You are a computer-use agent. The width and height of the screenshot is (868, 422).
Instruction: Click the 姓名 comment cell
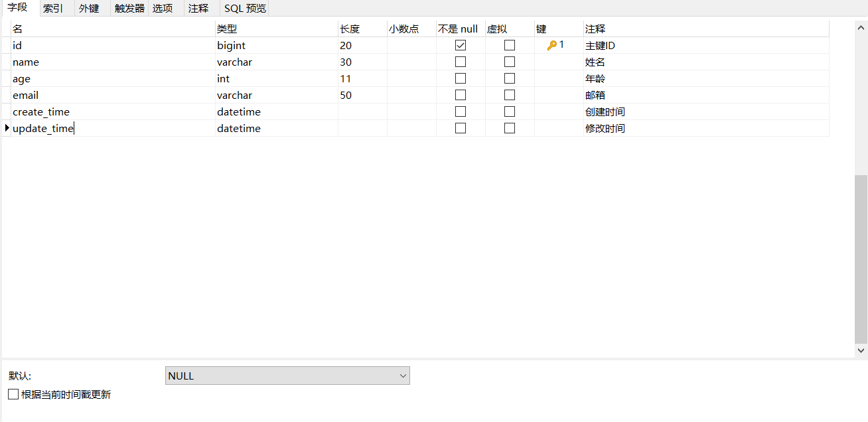click(x=707, y=62)
